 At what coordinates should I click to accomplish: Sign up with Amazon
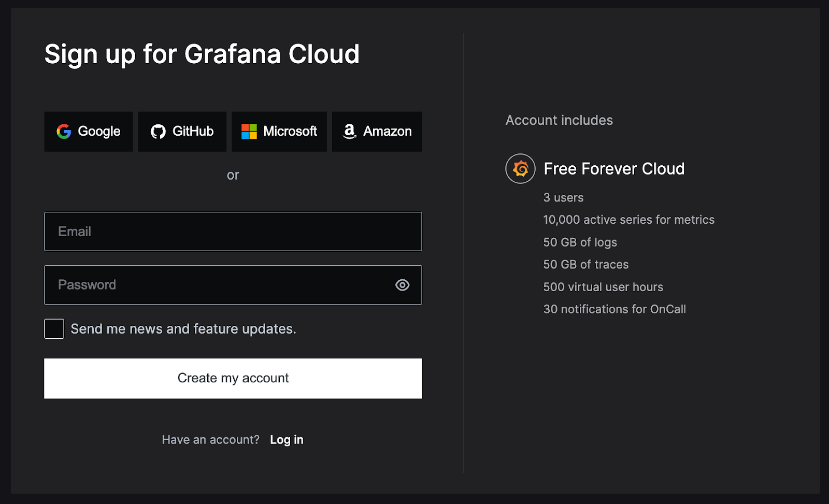point(377,132)
